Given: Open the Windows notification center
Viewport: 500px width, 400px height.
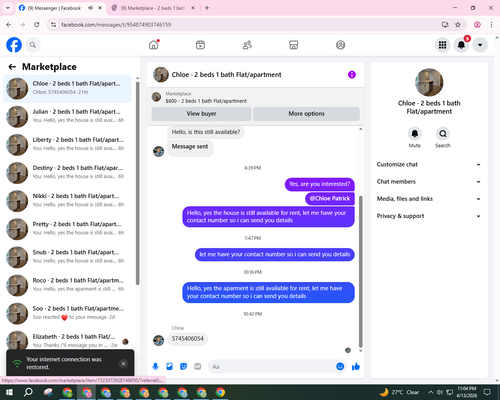Looking at the screenshot, I should coord(487,392).
